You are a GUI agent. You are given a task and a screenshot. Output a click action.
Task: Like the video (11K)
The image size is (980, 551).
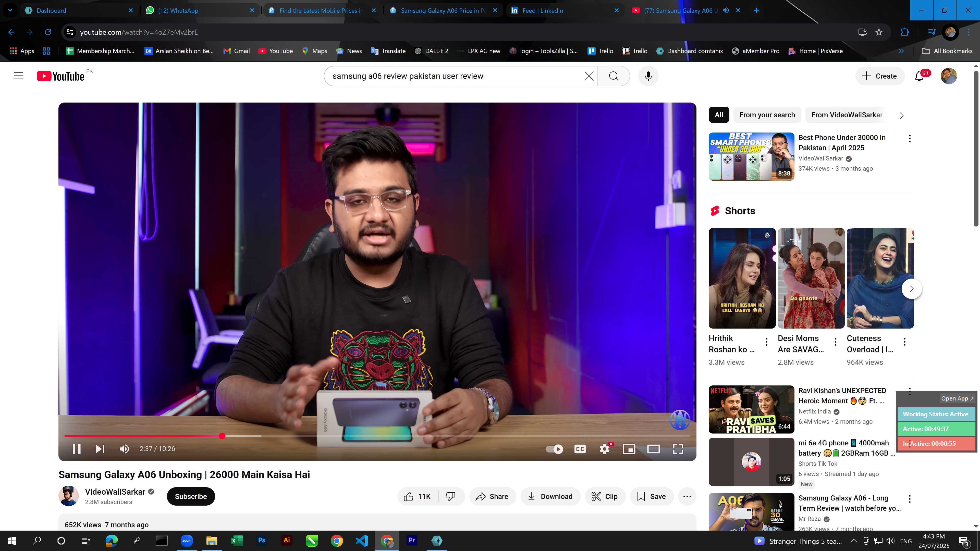[417, 497]
